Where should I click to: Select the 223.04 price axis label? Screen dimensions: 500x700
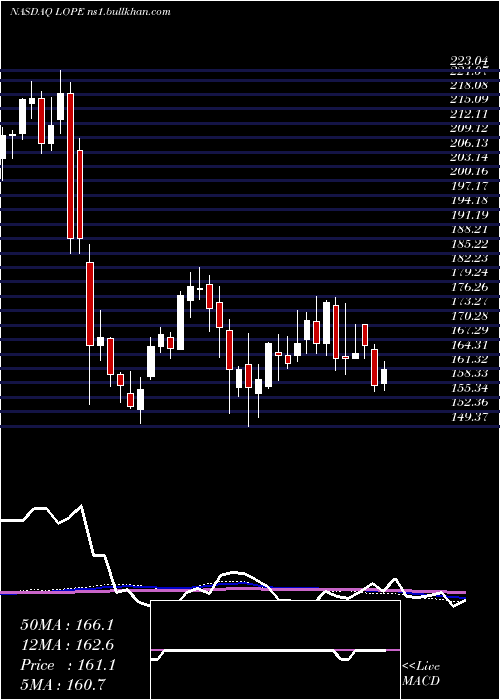pos(468,62)
